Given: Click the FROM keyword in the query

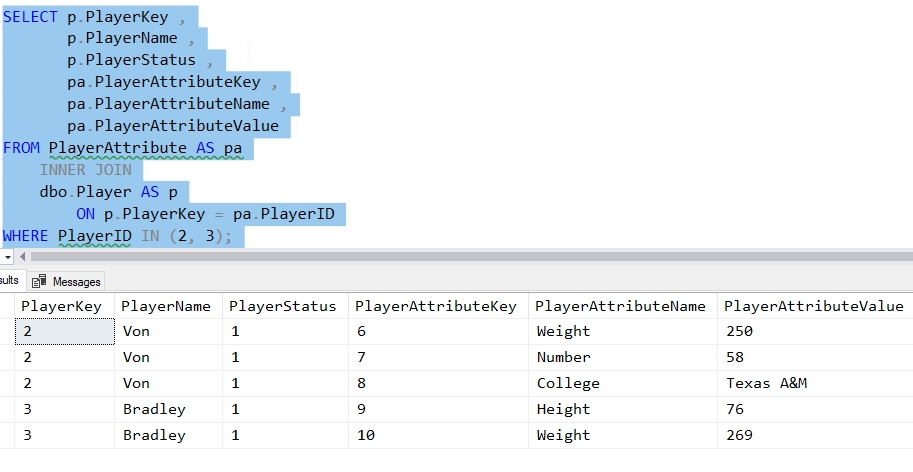Looking at the screenshot, I should pyautogui.click(x=21, y=148).
